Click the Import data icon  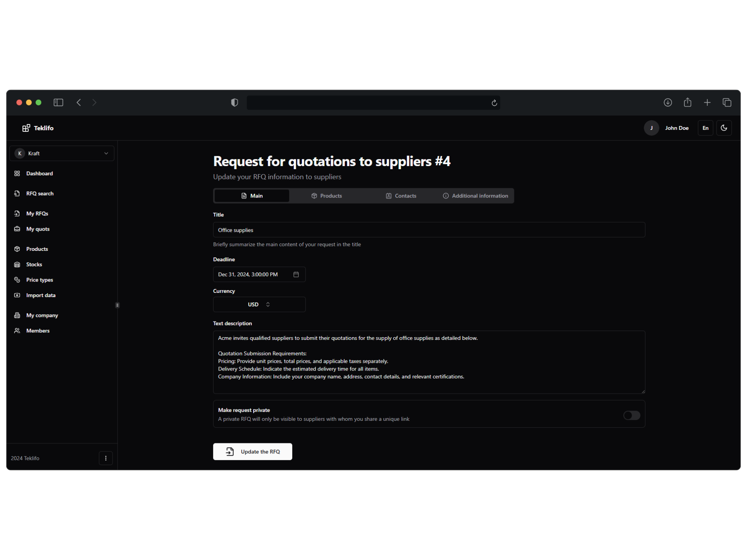[17, 295]
